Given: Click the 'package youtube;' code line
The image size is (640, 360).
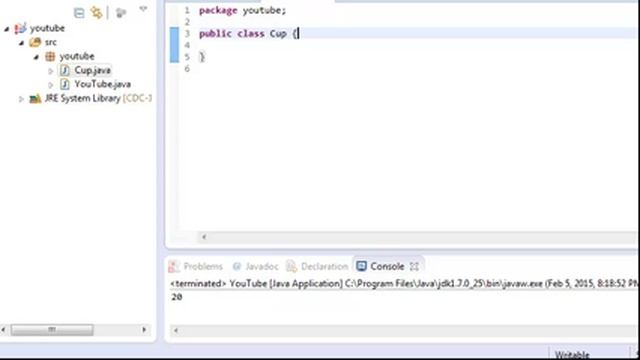Looking at the screenshot, I should tap(242, 11).
